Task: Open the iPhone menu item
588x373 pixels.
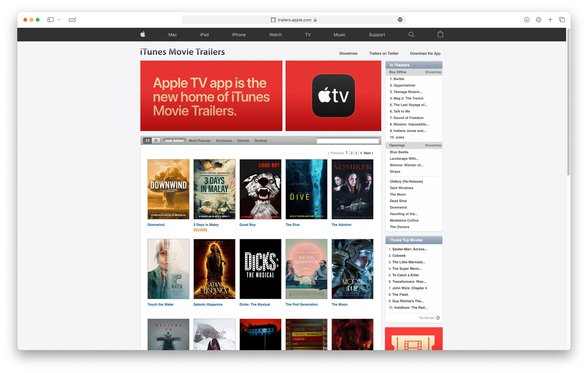Action: [239, 35]
